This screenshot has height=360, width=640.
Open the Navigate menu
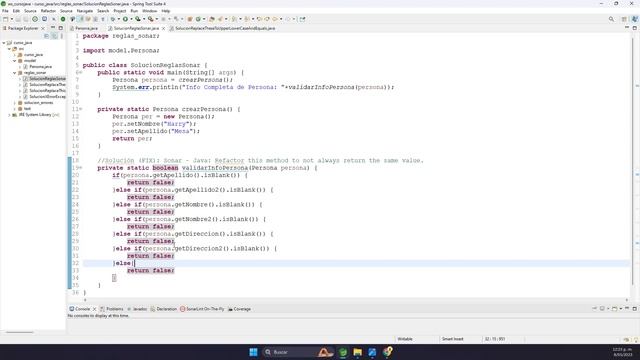(85, 11)
